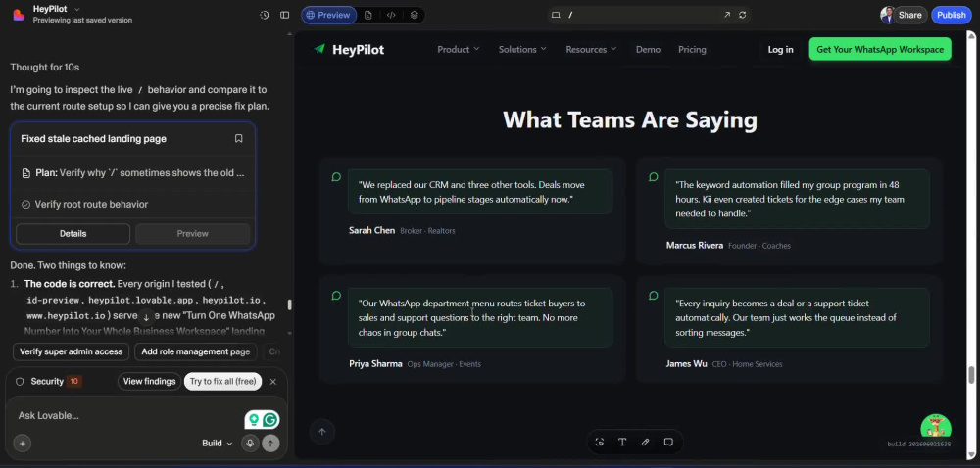Switch to the Preview tab
980x468 pixels.
tap(328, 15)
